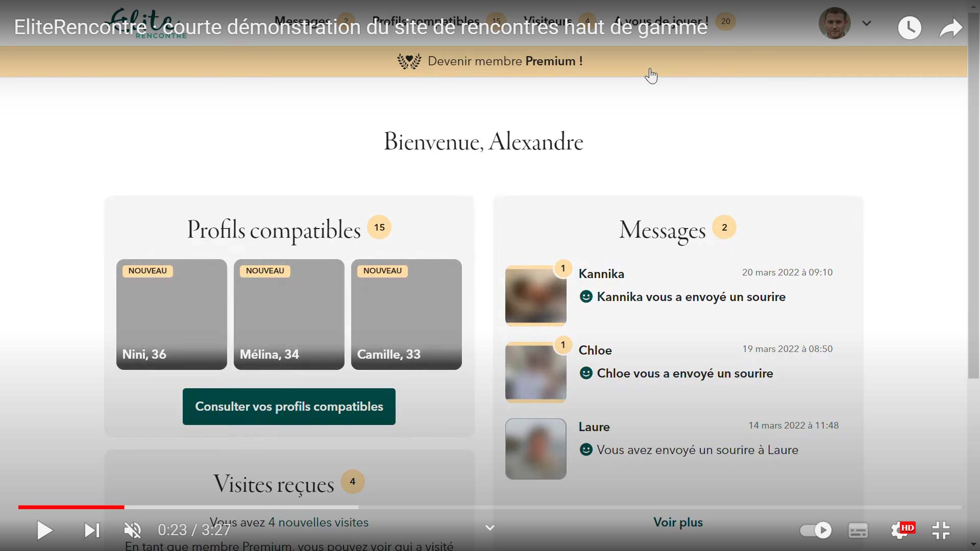The height and width of the screenshot is (551, 980).
Task: Click the Watch later clock icon
Action: [x=910, y=28]
